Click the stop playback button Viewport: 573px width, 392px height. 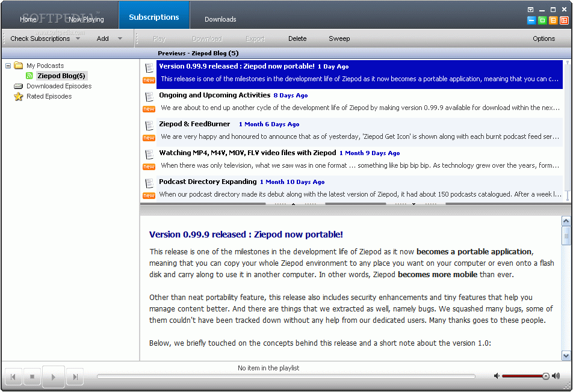pyautogui.click(x=32, y=377)
